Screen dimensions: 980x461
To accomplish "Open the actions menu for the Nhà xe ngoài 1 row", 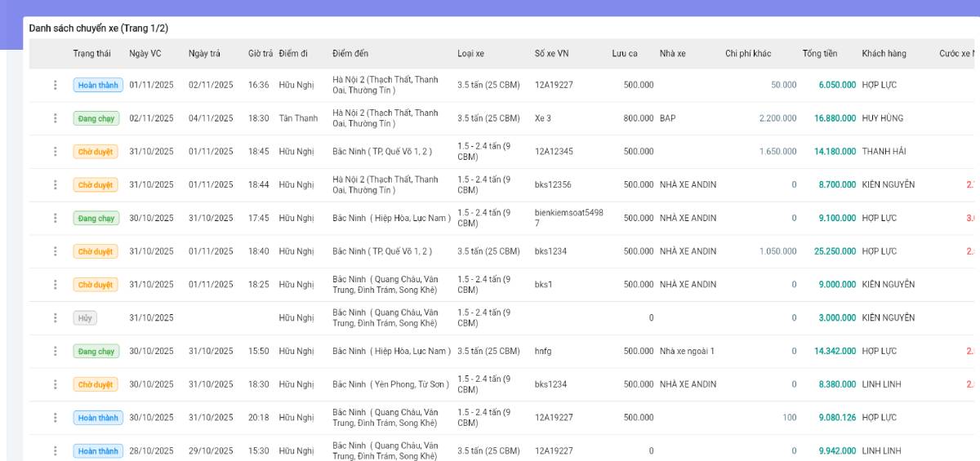I will (56, 352).
